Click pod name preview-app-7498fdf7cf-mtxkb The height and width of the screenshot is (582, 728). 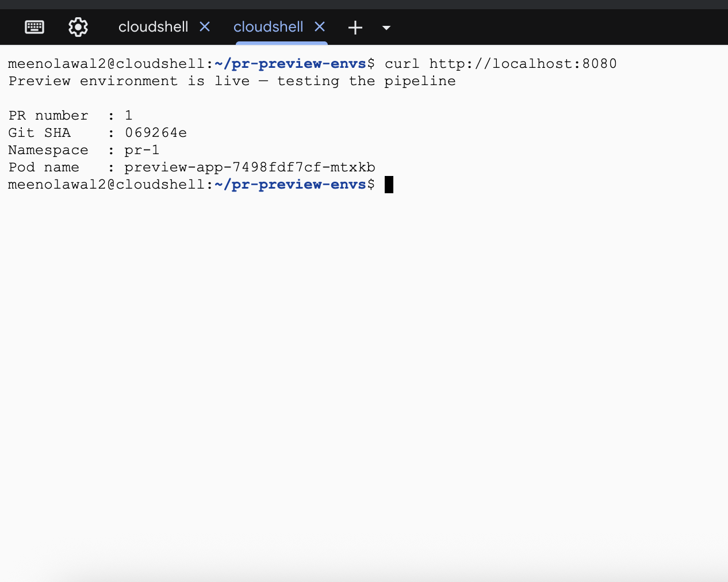(250, 167)
